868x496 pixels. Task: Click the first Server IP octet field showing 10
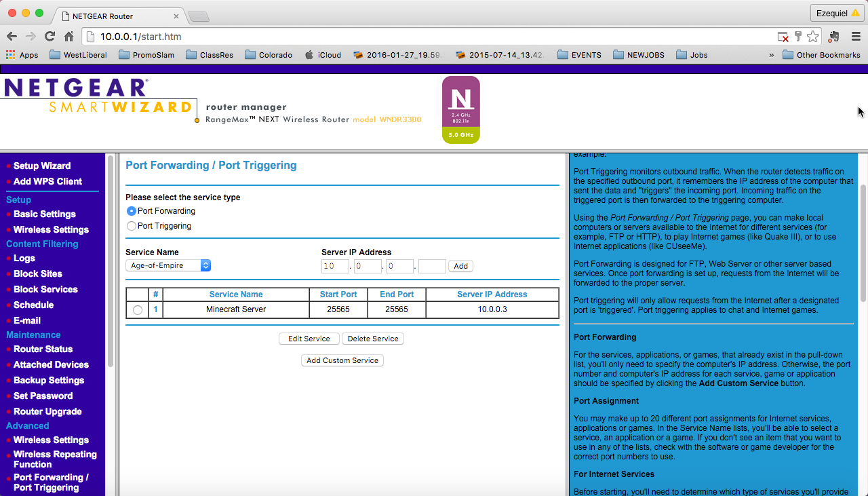pyautogui.click(x=335, y=266)
